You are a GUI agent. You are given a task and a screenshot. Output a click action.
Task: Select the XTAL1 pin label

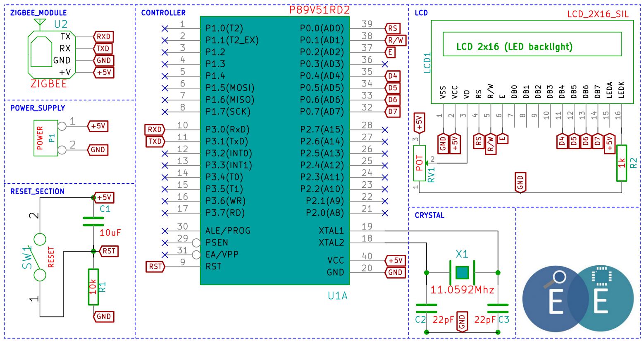(x=331, y=231)
